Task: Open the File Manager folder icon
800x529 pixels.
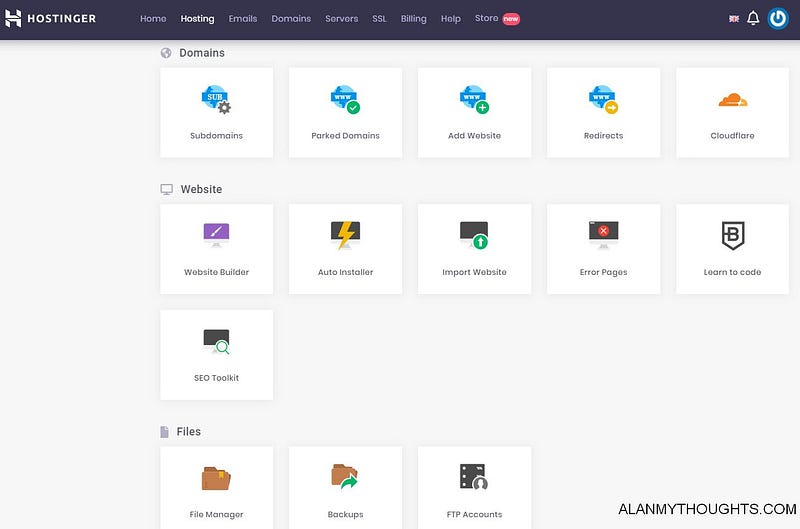Action: point(216,478)
